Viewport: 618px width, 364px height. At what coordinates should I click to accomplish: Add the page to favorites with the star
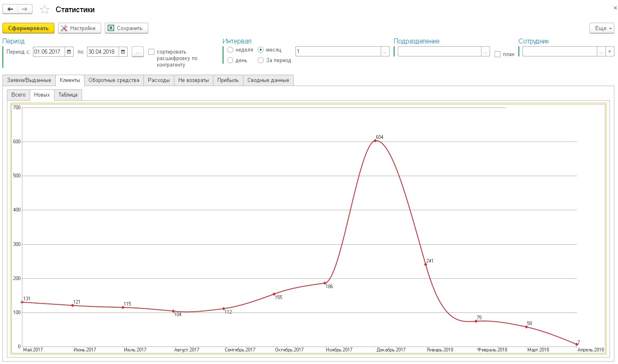click(x=44, y=9)
